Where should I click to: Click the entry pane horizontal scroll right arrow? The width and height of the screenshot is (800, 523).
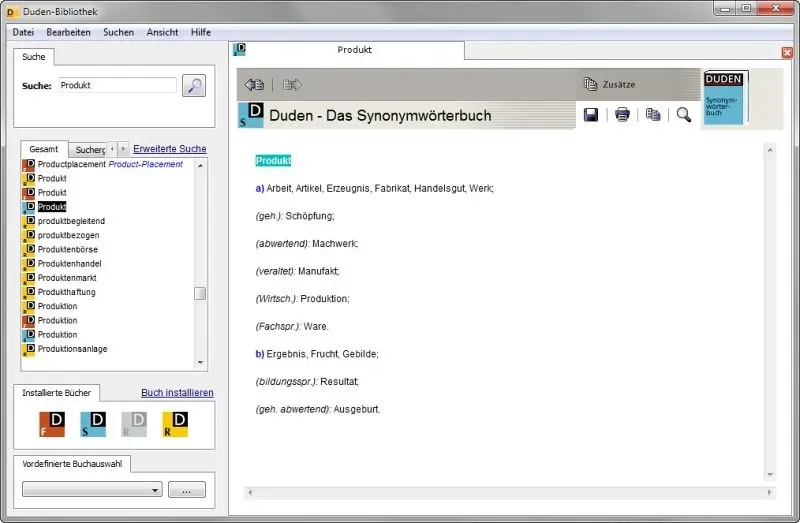coord(769,492)
